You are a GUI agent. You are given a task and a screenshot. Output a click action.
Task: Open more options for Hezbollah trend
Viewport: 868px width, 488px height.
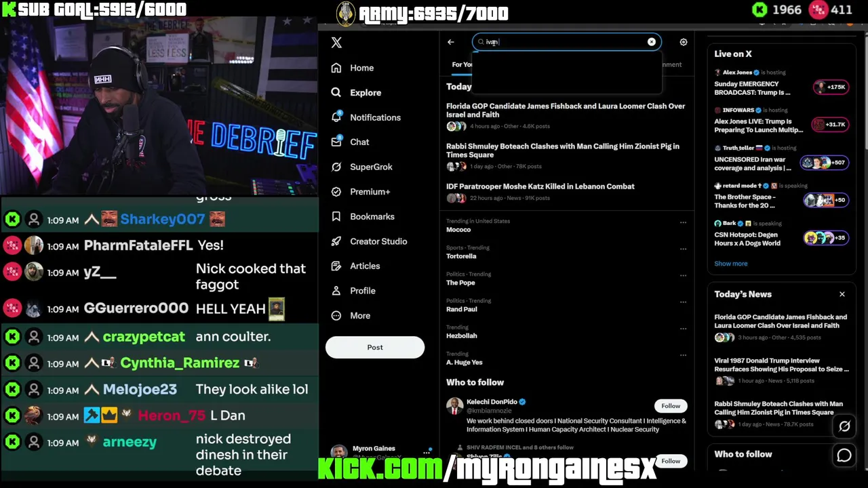(x=683, y=328)
